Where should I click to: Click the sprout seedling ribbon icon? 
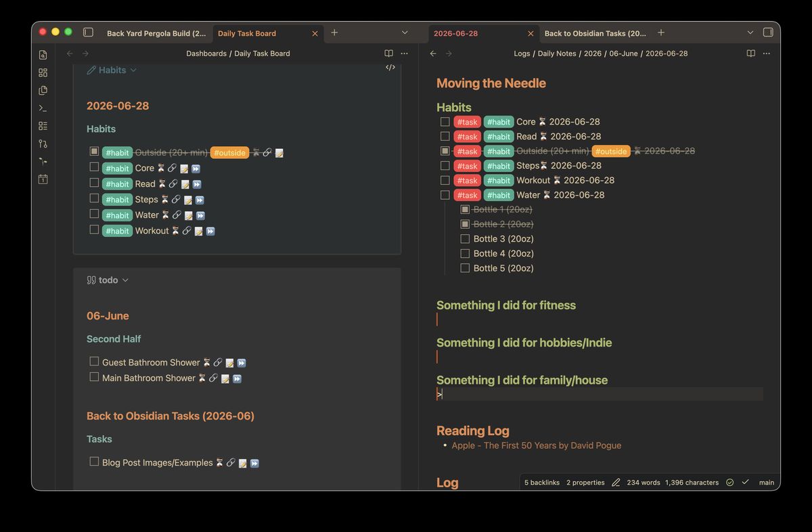tap(43, 161)
